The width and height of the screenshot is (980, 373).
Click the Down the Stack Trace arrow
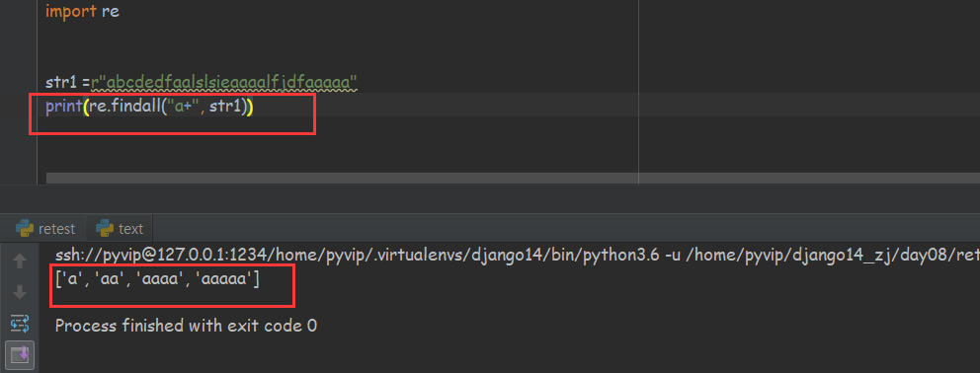[x=20, y=292]
